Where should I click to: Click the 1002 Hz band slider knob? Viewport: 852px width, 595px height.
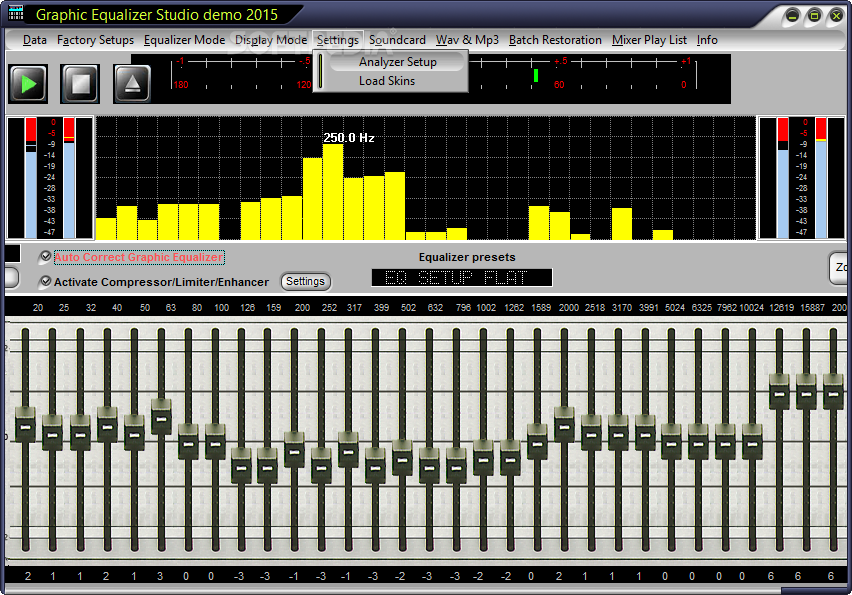(x=483, y=458)
